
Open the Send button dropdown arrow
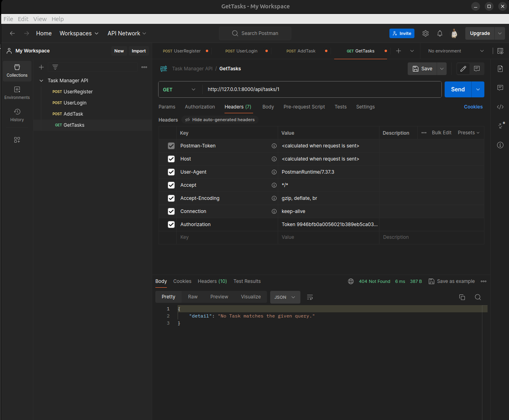click(x=478, y=89)
